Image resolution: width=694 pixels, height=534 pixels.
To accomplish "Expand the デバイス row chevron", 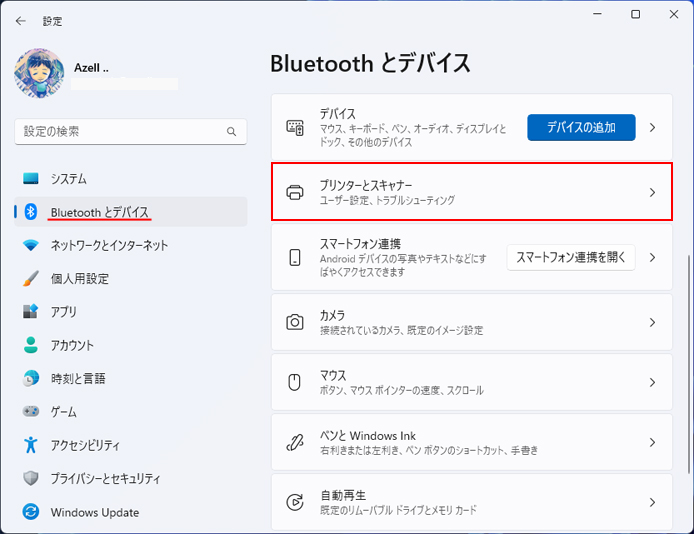I will coord(652,127).
